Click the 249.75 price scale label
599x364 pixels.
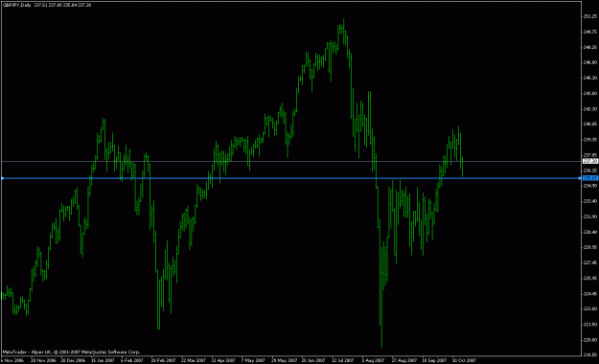(x=590, y=32)
